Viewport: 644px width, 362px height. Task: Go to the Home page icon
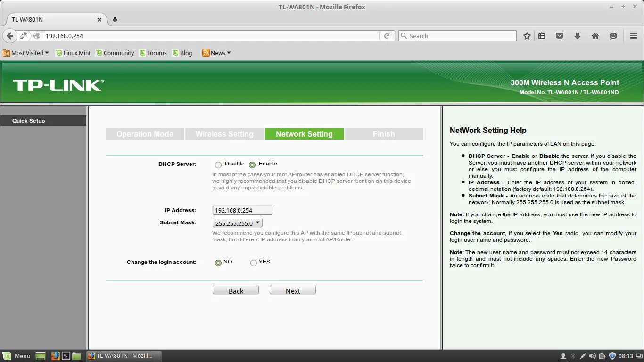pos(595,36)
